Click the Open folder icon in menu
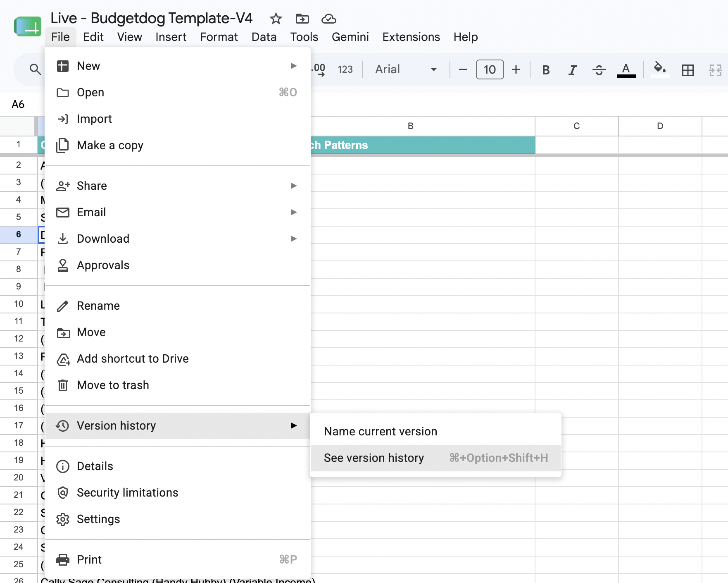The image size is (728, 583). pos(63,93)
